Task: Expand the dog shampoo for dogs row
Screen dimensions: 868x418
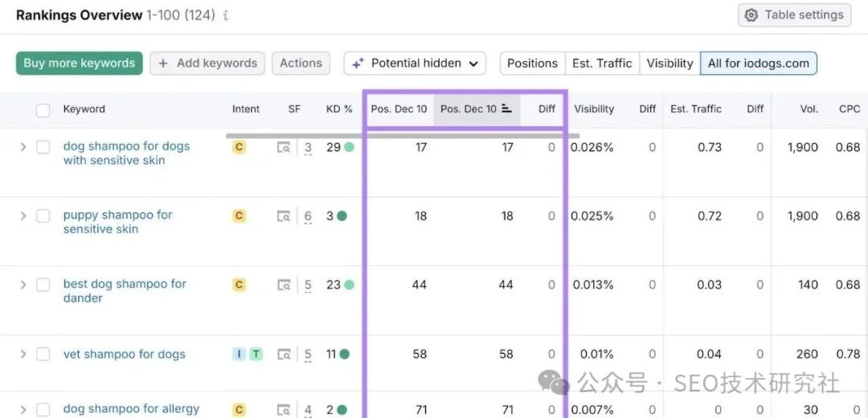Action: coord(23,147)
